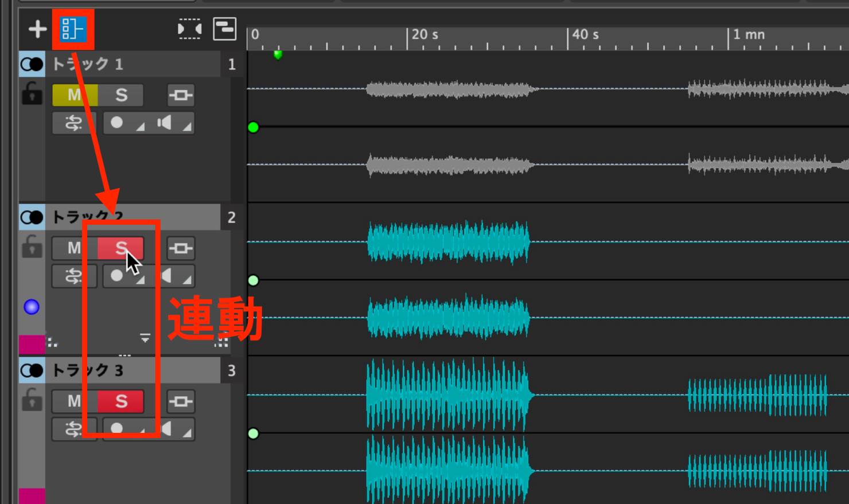This screenshot has height=504, width=849.
Task: Select the トラック 3 name label
Action: tap(88, 370)
